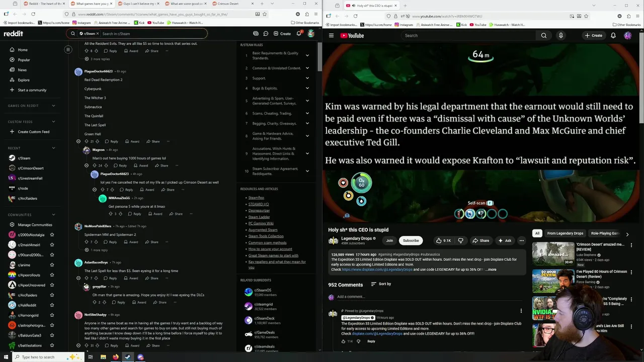Favorite r/2000sNostalgia with its star
The height and width of the screenshot is (362, 644).
(x=52, y=235)
